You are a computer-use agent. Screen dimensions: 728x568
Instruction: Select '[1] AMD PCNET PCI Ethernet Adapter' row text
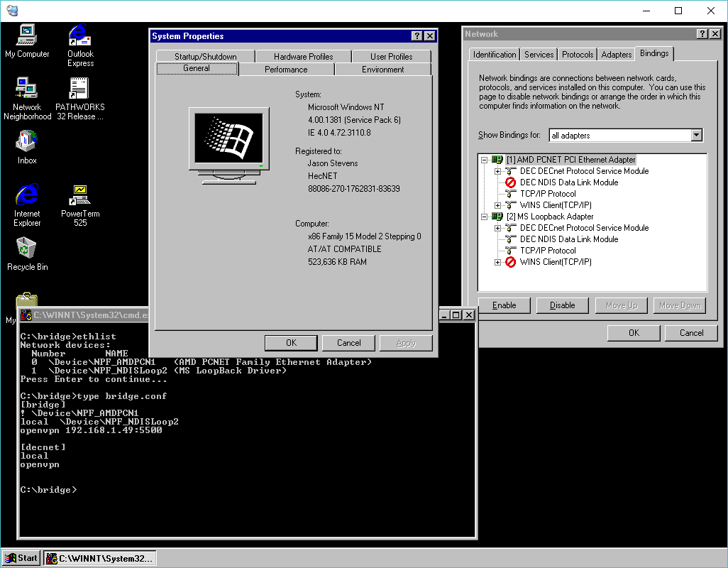(x=570, y=160)
